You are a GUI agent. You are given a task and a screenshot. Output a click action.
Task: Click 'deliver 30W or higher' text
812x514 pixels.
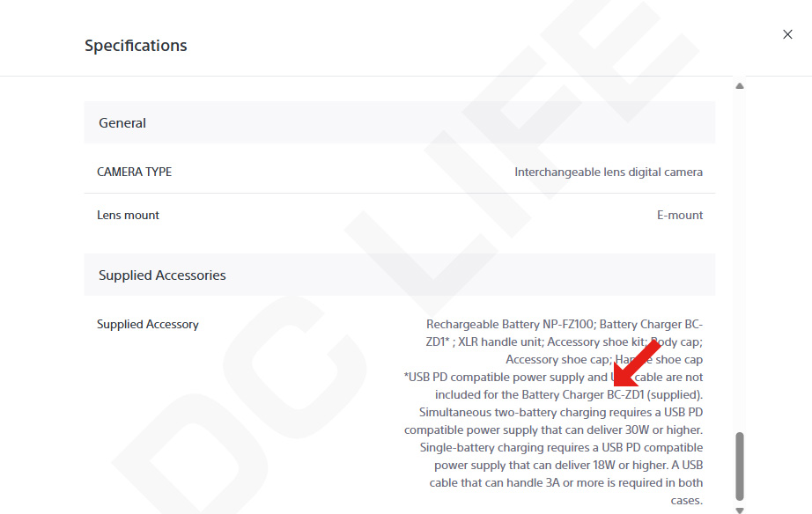[x=652, y=430]
